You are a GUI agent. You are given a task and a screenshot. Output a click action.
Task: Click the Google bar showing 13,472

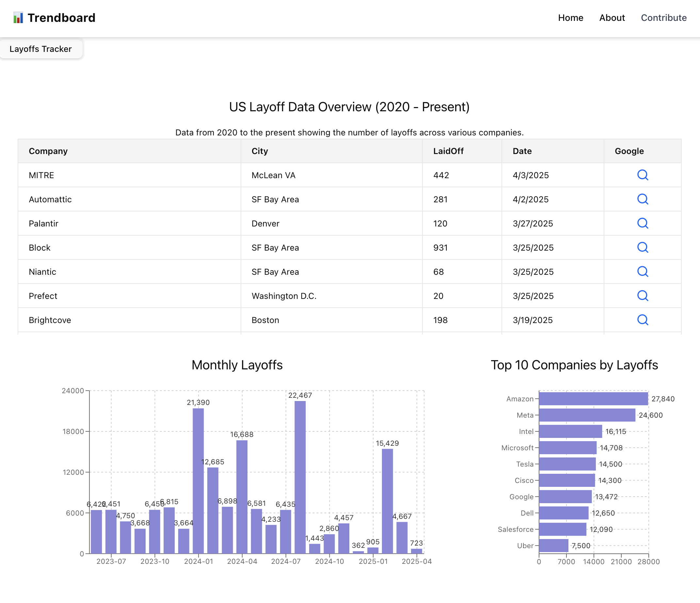click(x=565, y=497)
